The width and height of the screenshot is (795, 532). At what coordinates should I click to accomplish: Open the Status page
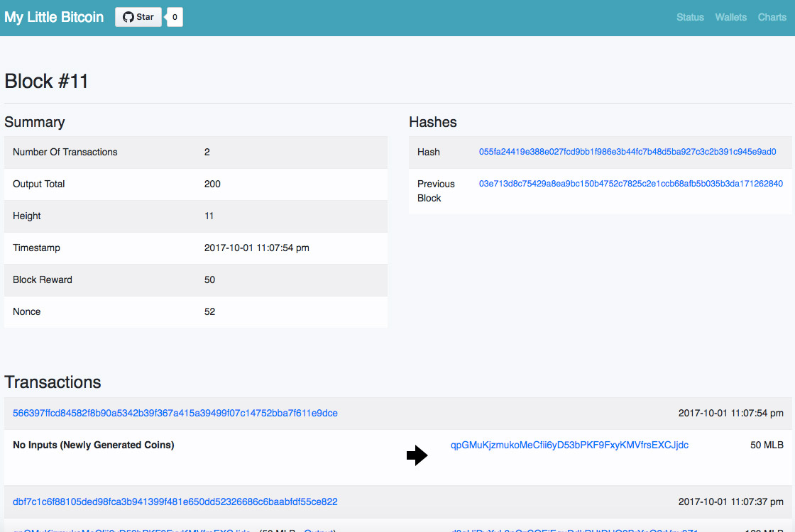(690, 17)
